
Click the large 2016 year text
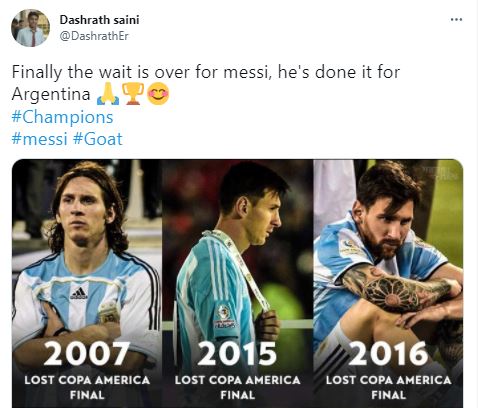388,354
